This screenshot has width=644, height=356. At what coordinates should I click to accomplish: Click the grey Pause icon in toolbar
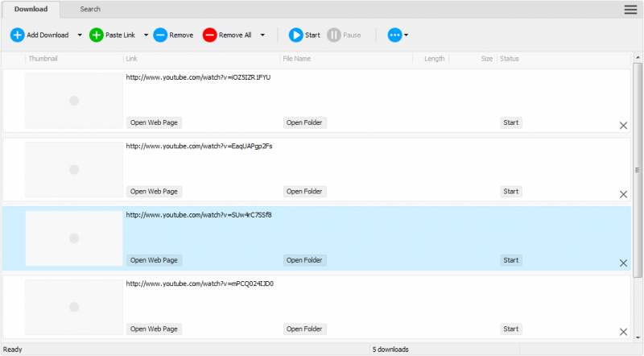point(333,35)
